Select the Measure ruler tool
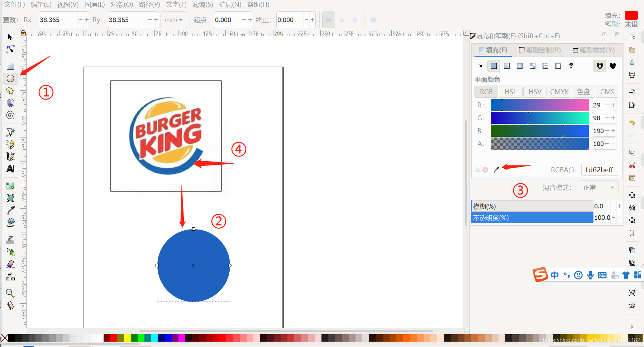Viewport: 644px width, 347px height. (10, 305)
